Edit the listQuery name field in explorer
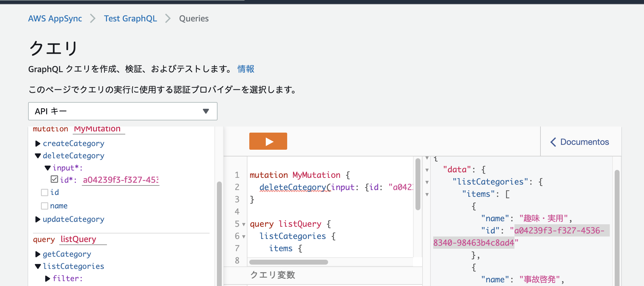This screenshot has height=286, width=644. click(x=83, y=239)
